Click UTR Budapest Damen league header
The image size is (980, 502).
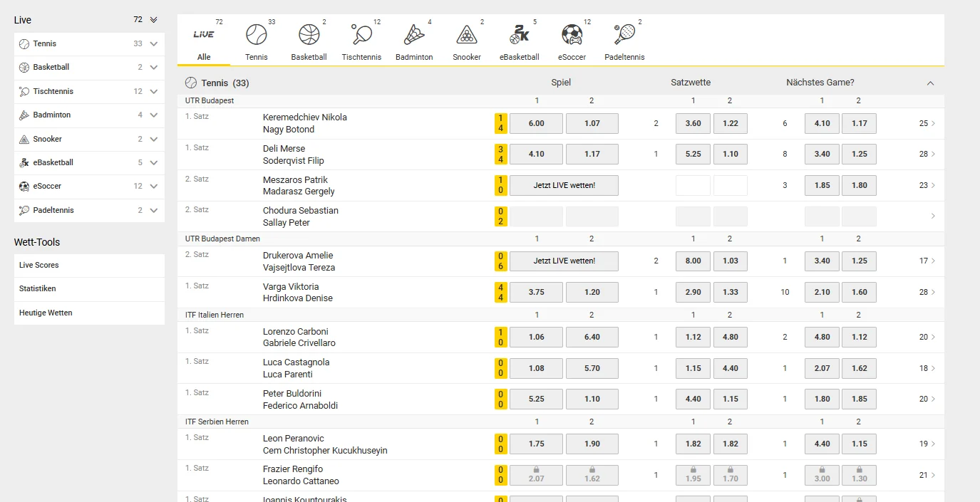pyautogui.click(x=222, y=239)
